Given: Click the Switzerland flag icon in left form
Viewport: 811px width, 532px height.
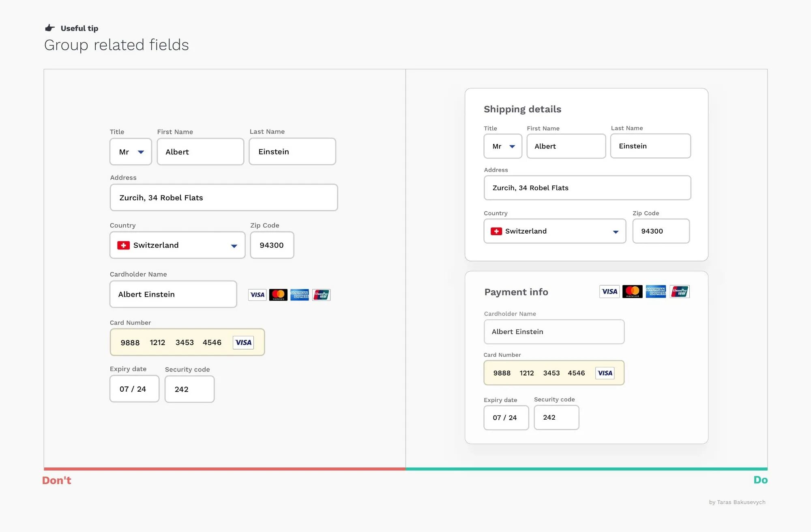Looking at the screenshot, I should (x=123, y=245).
